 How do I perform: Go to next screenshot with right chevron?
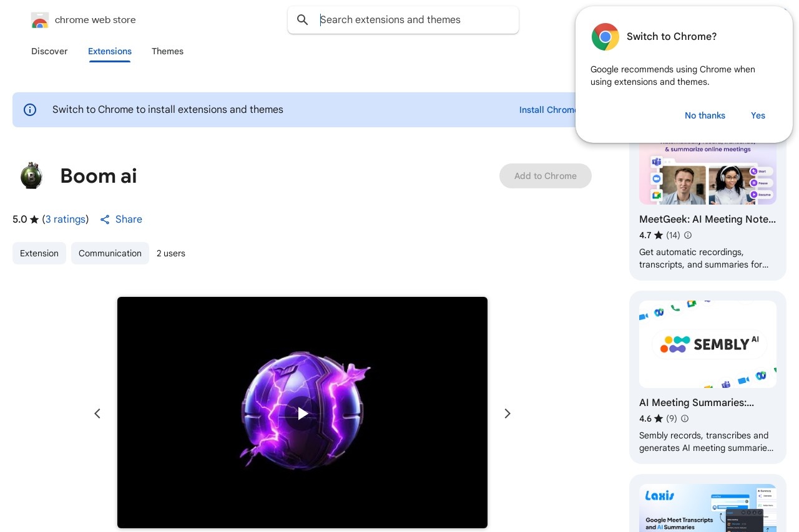click(x=507, y=414)
